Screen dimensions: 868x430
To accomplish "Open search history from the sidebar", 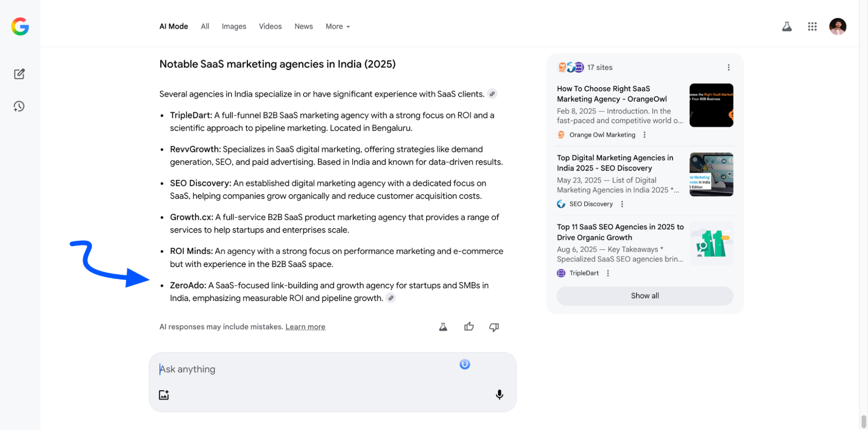I will point(19,106).
